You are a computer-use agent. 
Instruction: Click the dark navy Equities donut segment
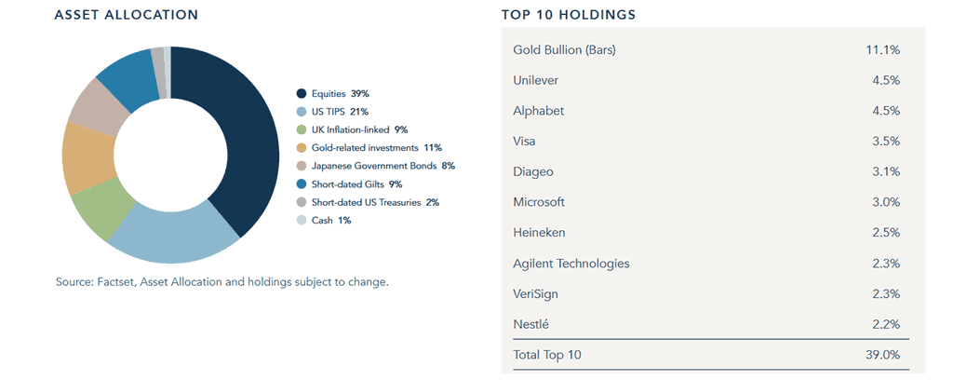point(247,140)
